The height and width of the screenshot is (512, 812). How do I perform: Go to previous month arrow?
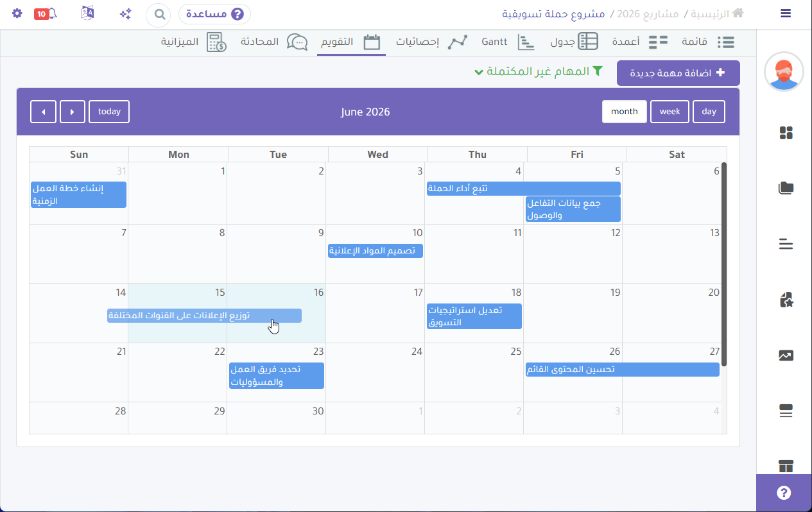[43, 112]
